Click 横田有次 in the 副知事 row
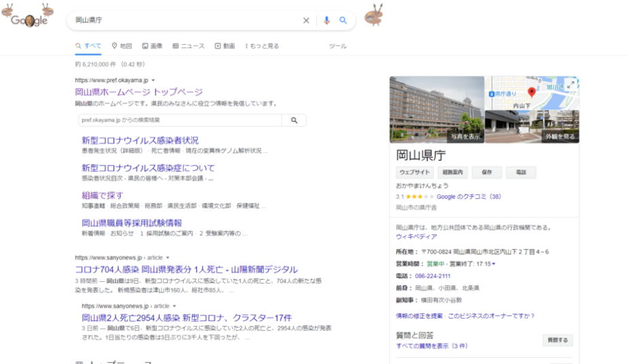This screenshot has height=364, width=628. (x=431, y=300)
